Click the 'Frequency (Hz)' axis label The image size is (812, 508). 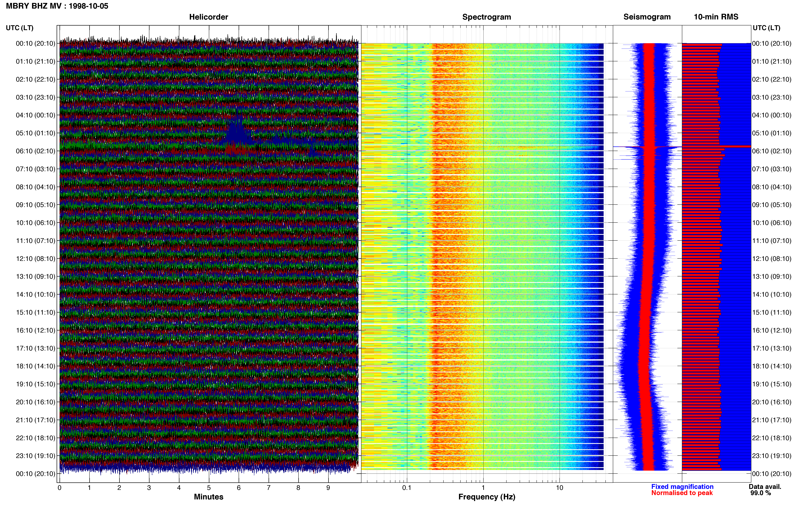pos(487,497)
